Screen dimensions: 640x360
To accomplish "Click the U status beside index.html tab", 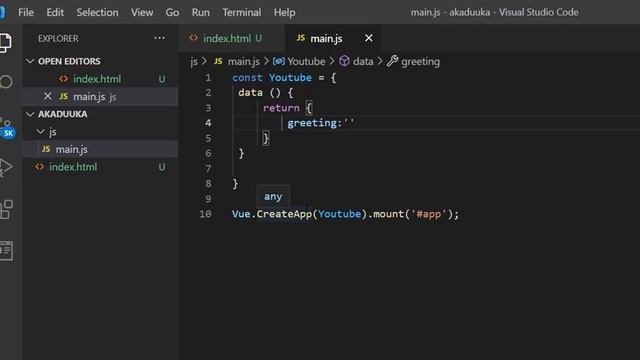I will click(x=258, y=38).
